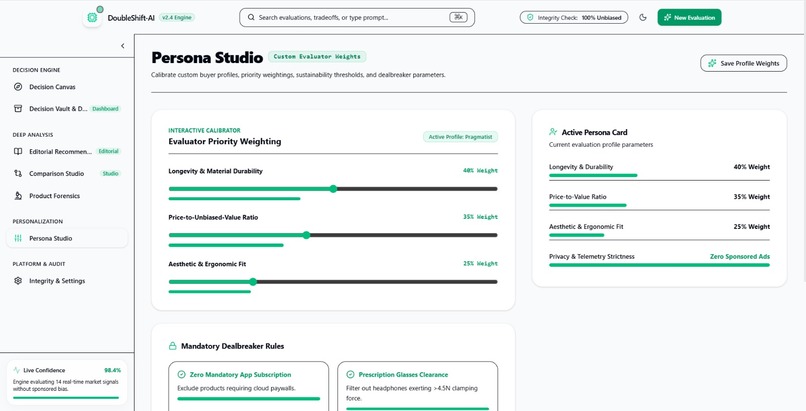Click the search magnifier icon

click(x=251, y=17)
